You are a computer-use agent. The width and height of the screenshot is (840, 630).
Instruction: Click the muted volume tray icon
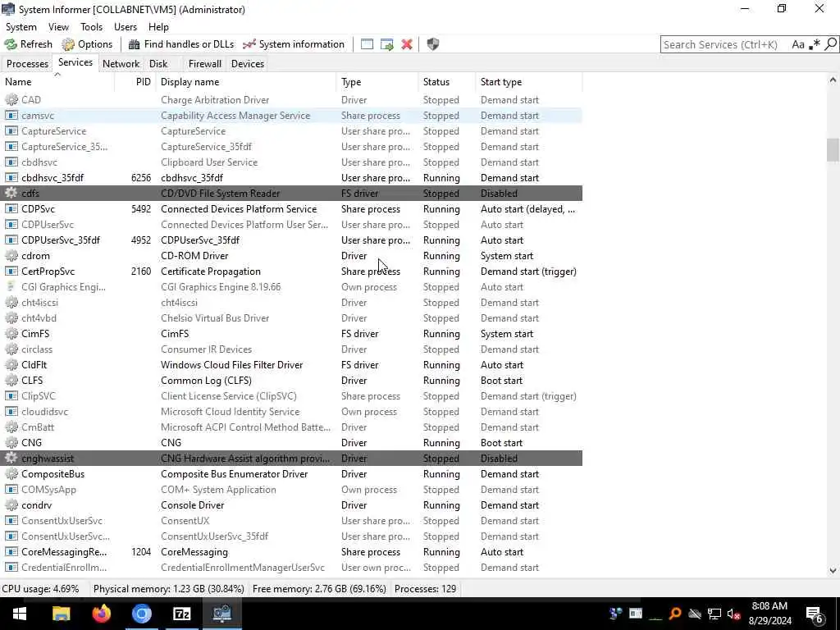(734, 614)
